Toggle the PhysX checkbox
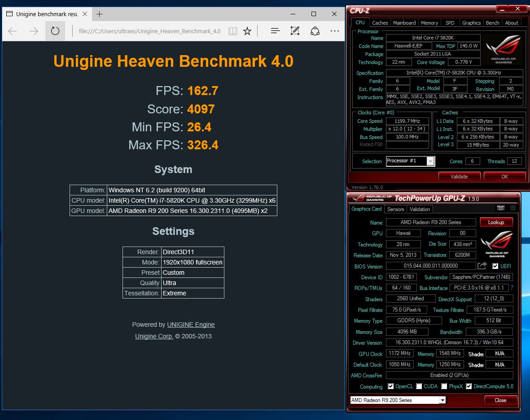The image size is (530, 420). (x=444, y=386)
